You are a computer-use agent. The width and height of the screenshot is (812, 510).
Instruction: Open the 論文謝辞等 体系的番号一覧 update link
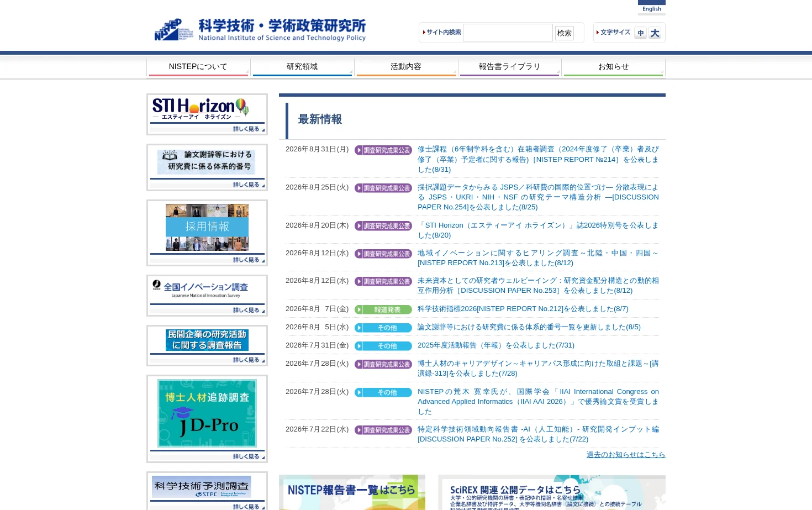click(529, 327)
